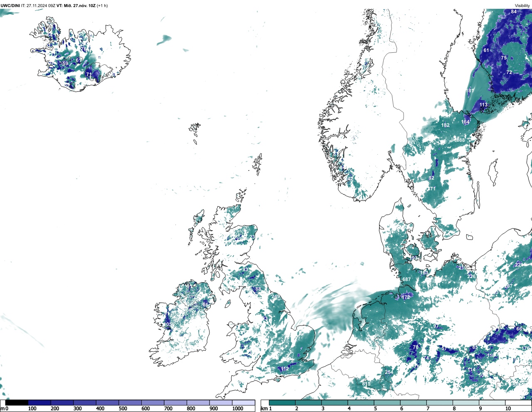
Task: Click visibility value 172 on German coast
Action: 406,297
